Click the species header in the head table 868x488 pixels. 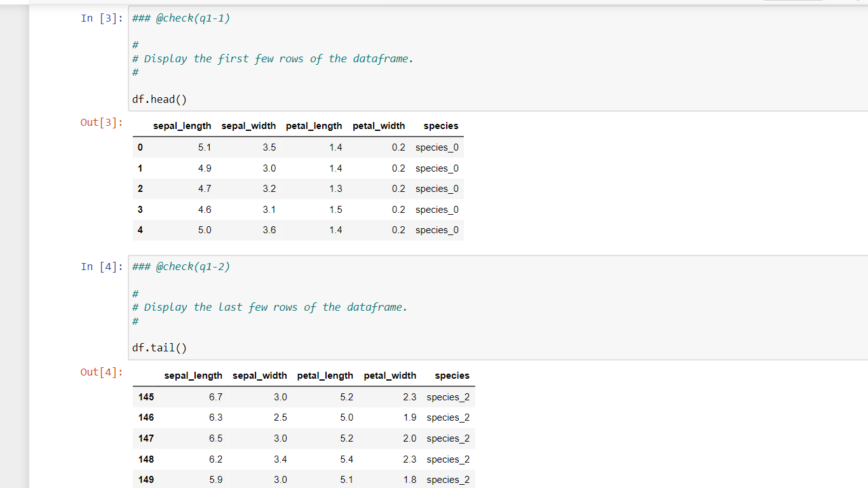(441, 126)
